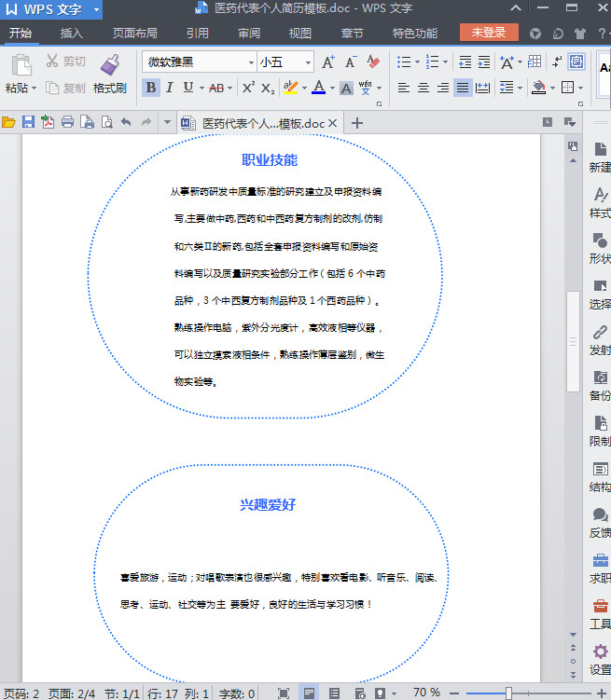Click the 未登录 login button
Screen dimensions: 611x700
[489, 32]
